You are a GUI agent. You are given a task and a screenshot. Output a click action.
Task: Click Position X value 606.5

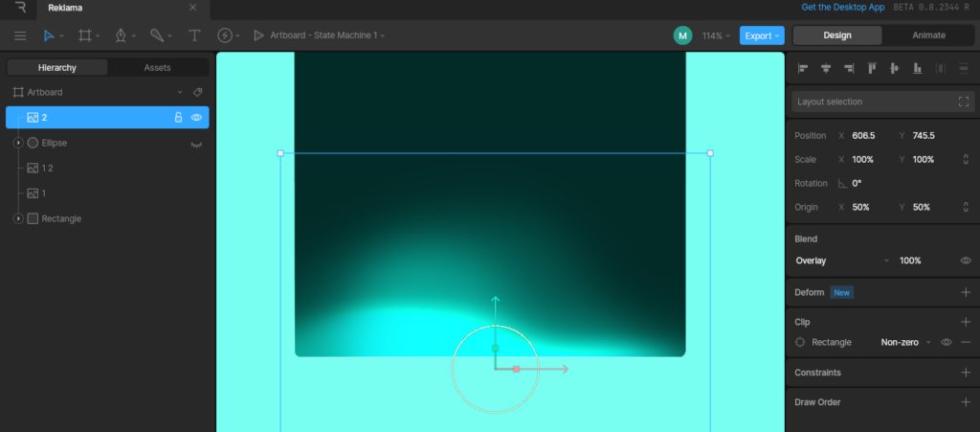(863, 136)
